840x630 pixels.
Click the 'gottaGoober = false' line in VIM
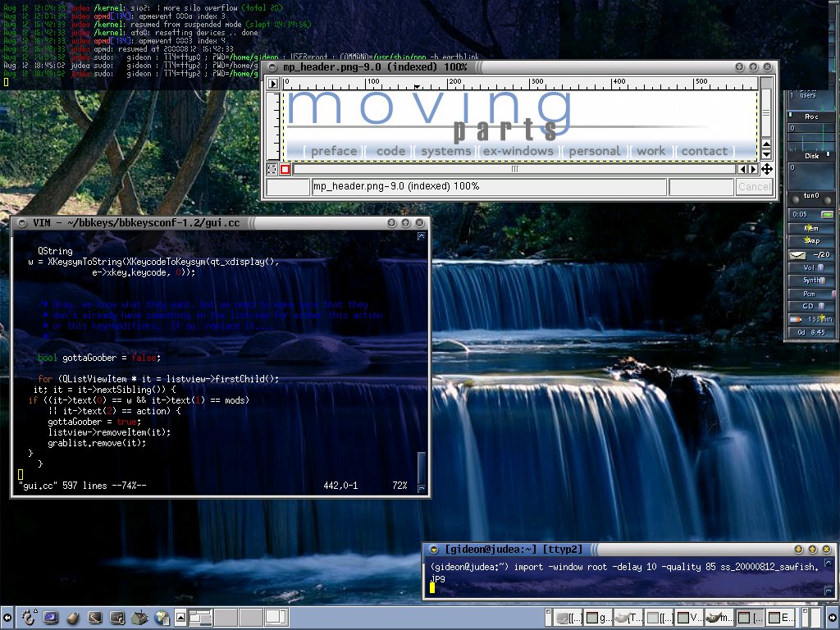pyautogui.click(x=99, y=358)
